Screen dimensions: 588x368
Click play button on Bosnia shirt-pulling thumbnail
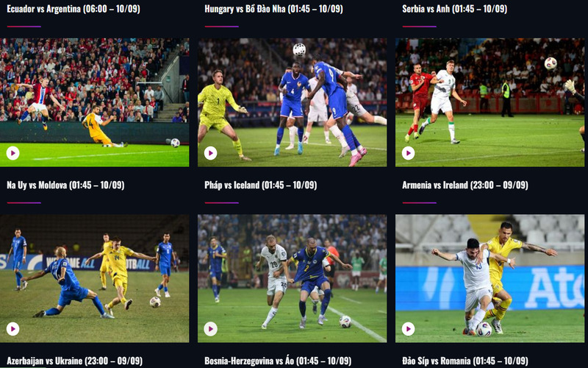click(210, 329)
